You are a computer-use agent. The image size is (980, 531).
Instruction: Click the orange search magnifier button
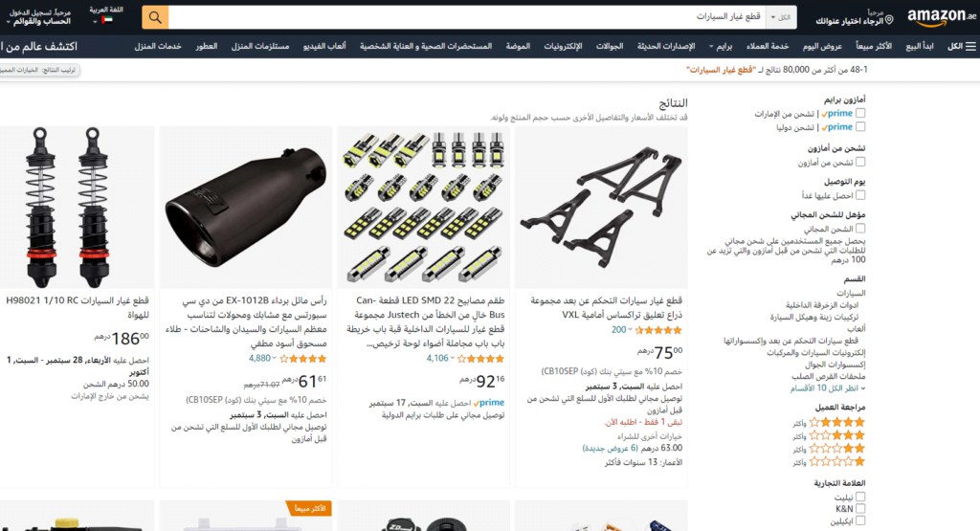(x=155, y=17)
